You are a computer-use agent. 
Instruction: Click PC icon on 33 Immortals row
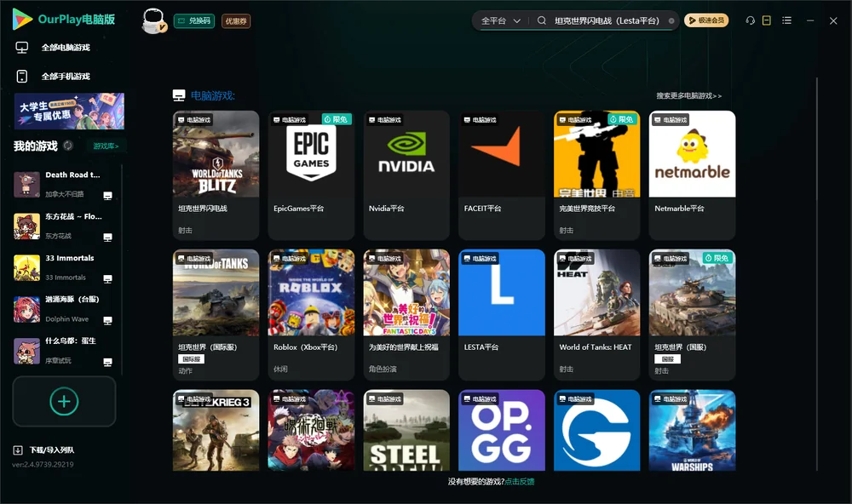tap(107, 278)
